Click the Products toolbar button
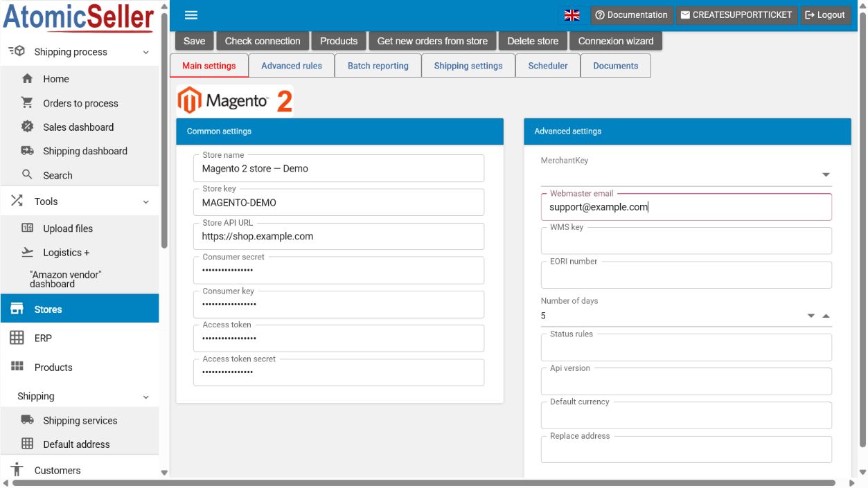 pyautogui.click(x=339, y=41)
